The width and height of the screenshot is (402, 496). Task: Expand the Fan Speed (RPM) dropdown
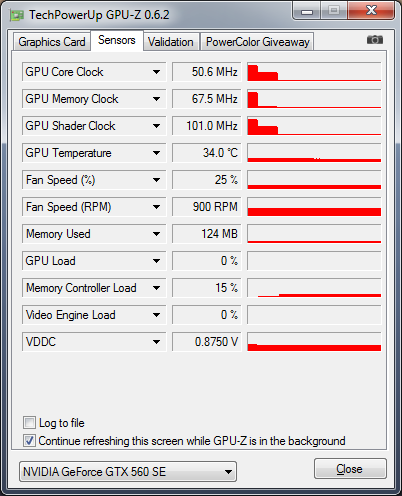click(x=156, y=207)
